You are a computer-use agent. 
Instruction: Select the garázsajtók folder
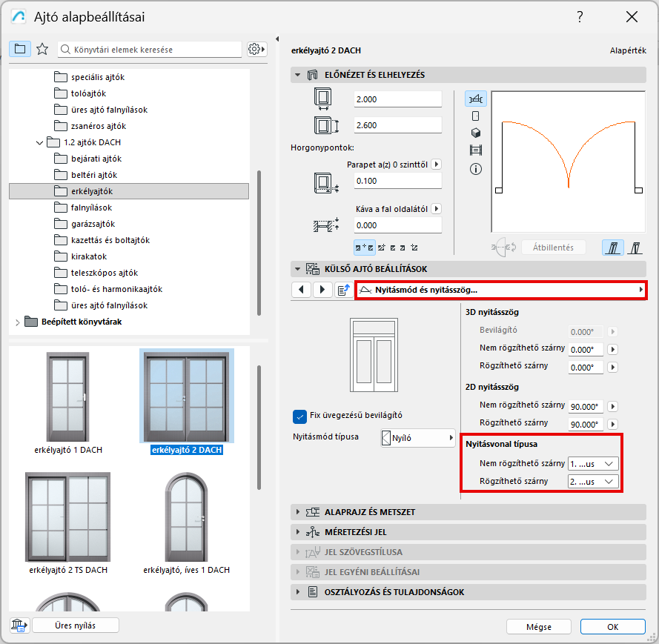(93, 224)
